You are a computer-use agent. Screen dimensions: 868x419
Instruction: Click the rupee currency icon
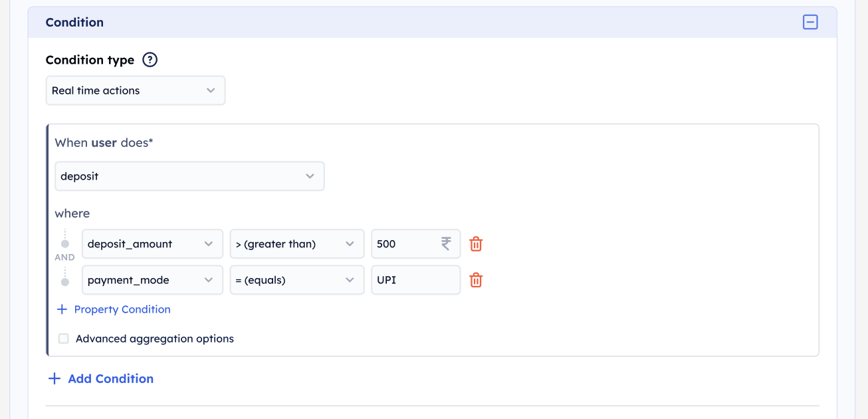tap(445, 244)
